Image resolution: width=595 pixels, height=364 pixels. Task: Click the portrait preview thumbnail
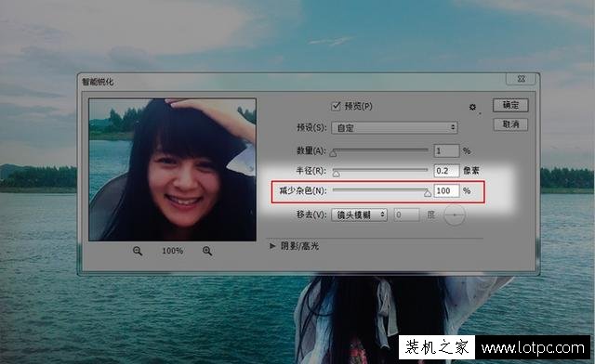coord(173,170)
